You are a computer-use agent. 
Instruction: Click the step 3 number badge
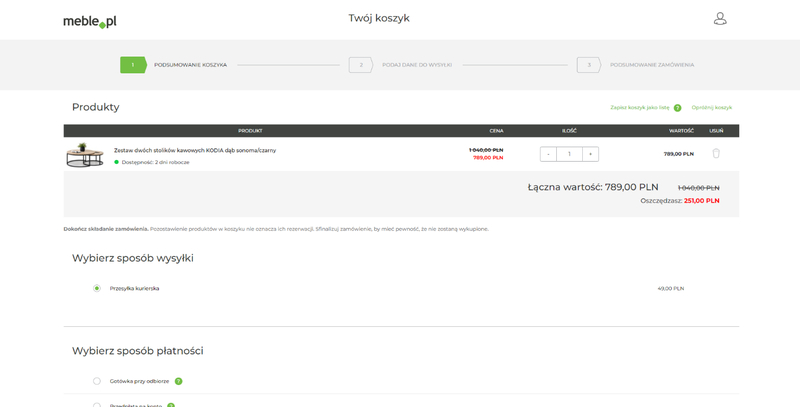[588, 65]
